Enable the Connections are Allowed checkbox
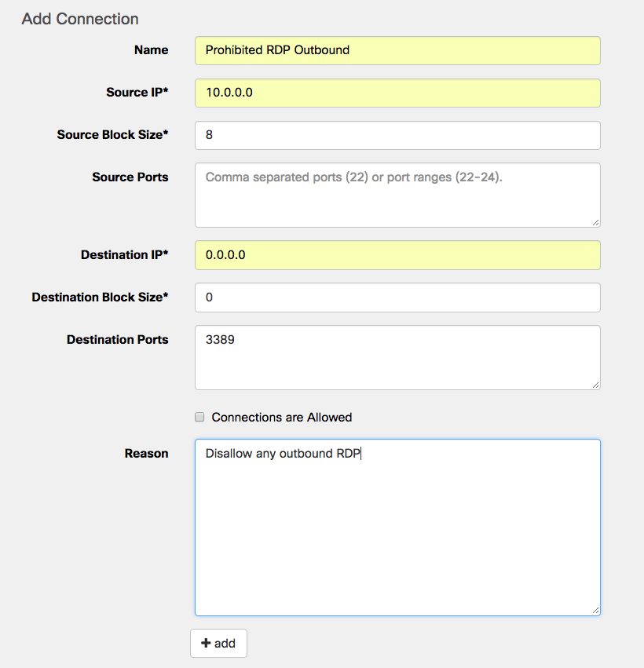This screenshot has width=644, height=668. [199, 417]
